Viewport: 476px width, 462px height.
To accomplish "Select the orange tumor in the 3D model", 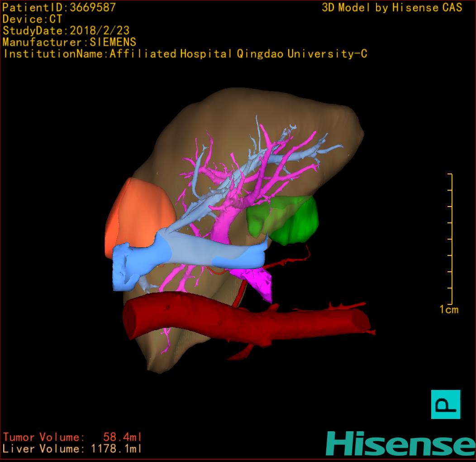I will tap(140, 213).
